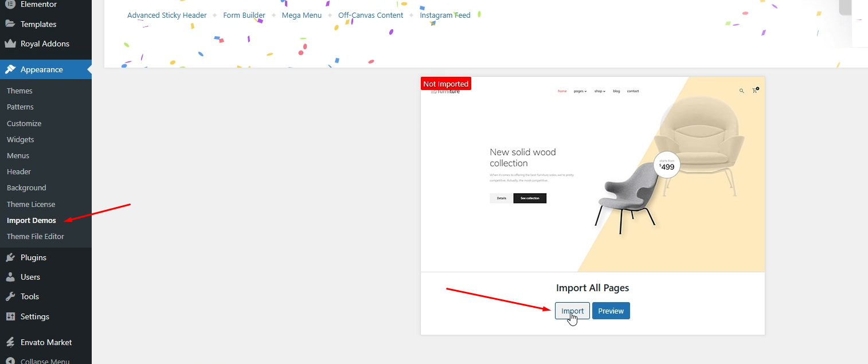Click the Import button under Import All Pages

(572, 310)
